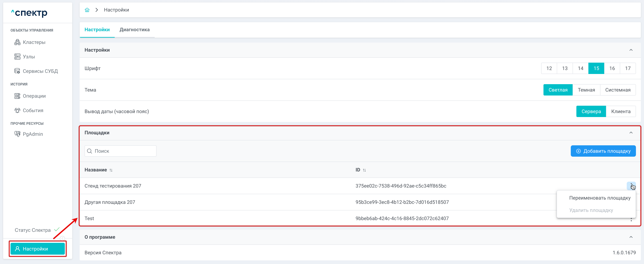Set font size to 17
This screenshot has height=264, width=644.
[x=628, y=68]
